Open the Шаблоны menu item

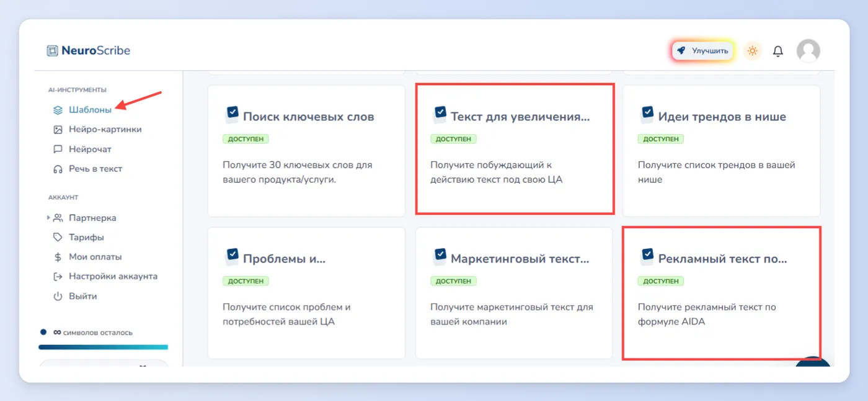coord(91,110)
